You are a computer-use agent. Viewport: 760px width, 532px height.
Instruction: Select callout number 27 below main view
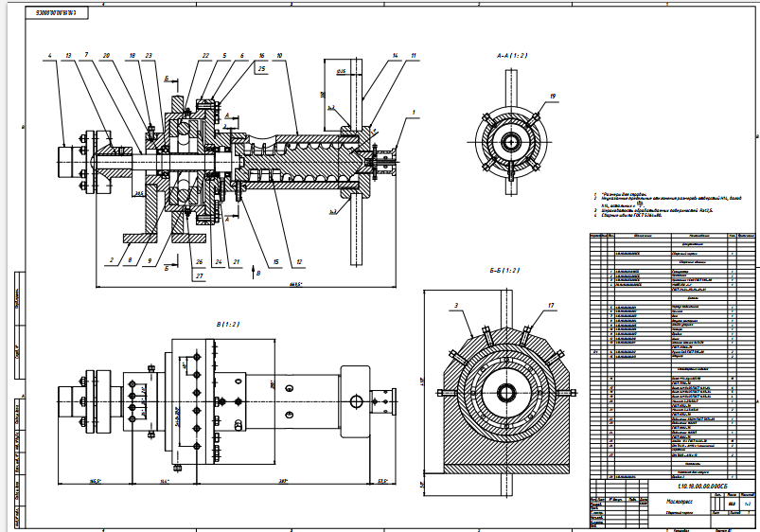coord(198,275)
